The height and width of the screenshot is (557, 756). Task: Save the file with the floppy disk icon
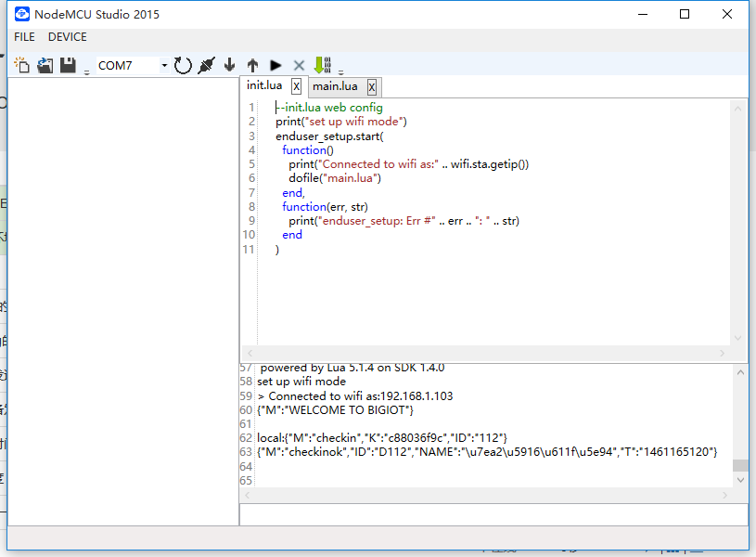pos(68,65)
